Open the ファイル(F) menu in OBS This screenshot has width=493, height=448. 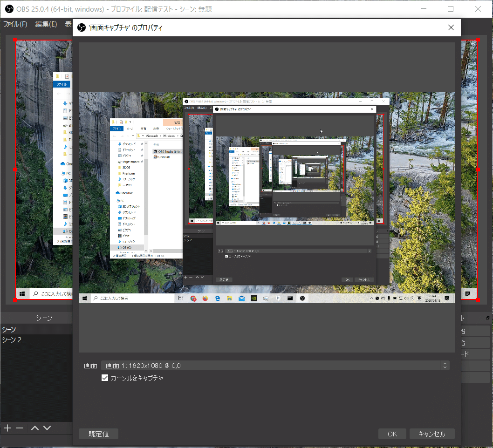point(15,24)
